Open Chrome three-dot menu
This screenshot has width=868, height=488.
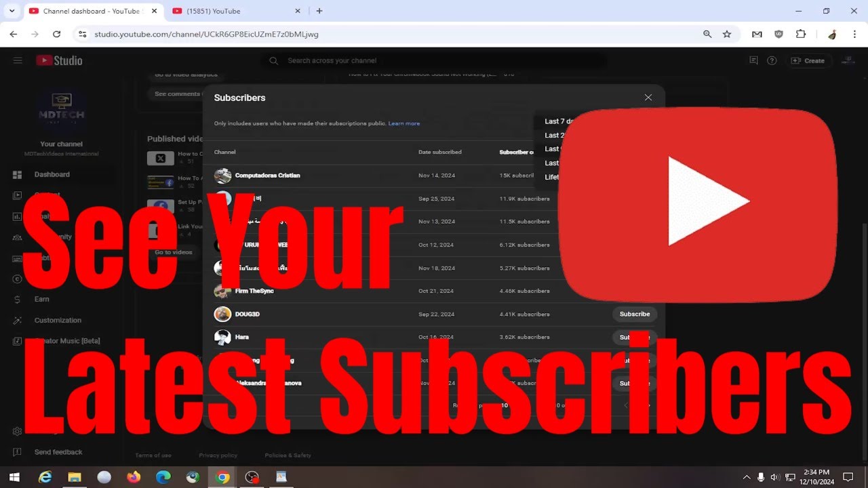pyautogui.click(x=854, y=34)
